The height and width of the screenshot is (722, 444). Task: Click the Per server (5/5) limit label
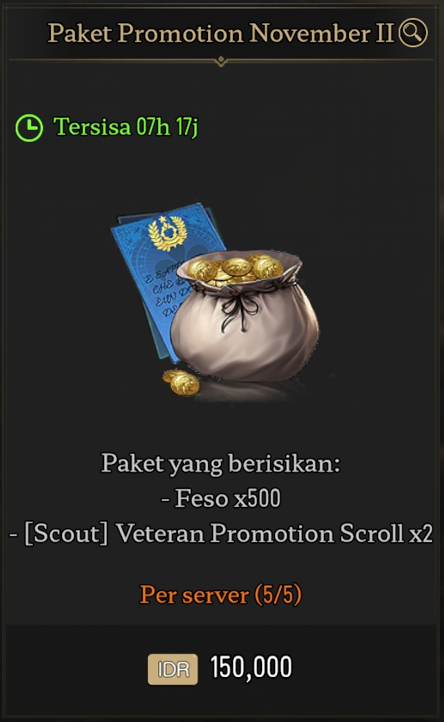pos(221,594)
